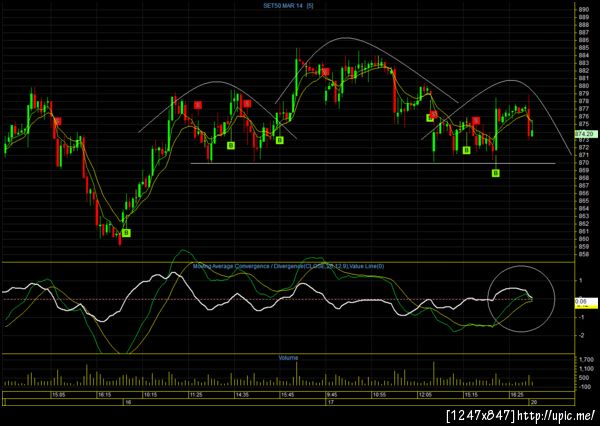Click the tallest volume bar at 15:45

pyautogui.click(x=297, y=374)
